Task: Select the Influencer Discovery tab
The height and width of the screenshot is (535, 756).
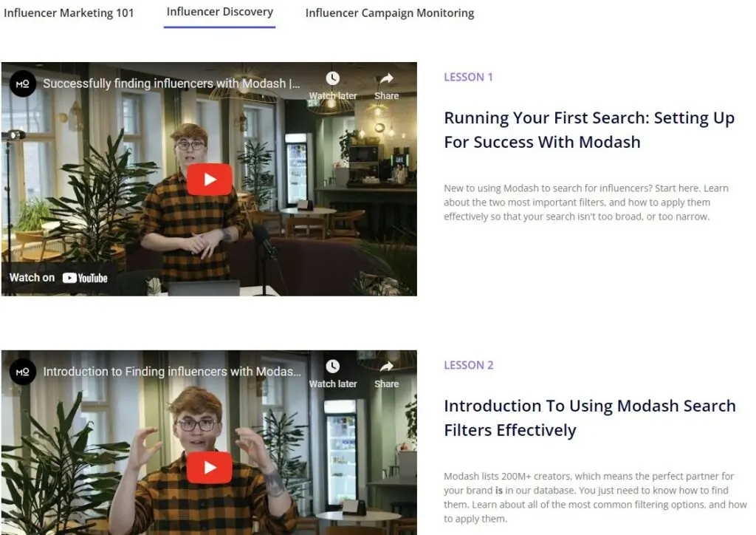Action: click(220, 12)
